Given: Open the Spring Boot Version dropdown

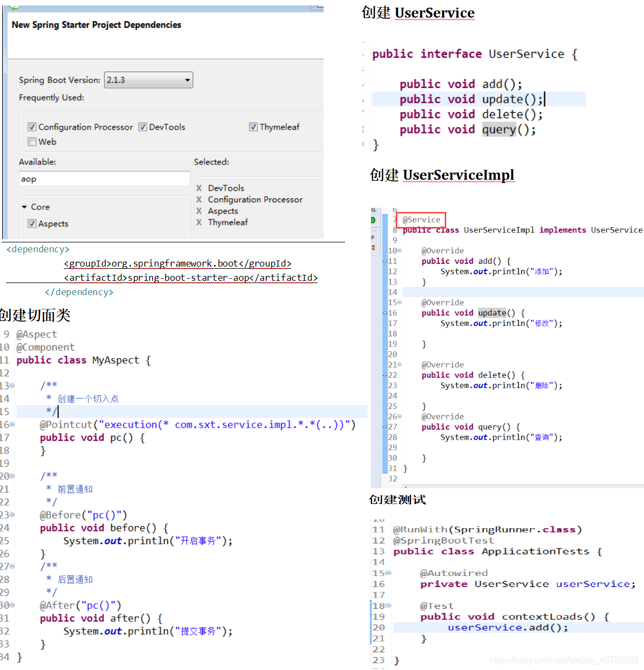Looking at the screenshot, I should [x=149, y=80].
